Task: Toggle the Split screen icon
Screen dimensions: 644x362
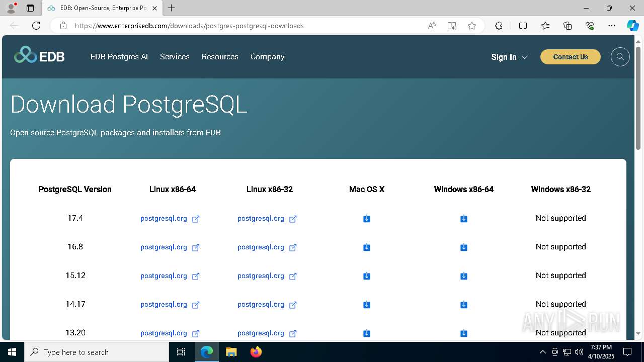Action: click(523, 26)
